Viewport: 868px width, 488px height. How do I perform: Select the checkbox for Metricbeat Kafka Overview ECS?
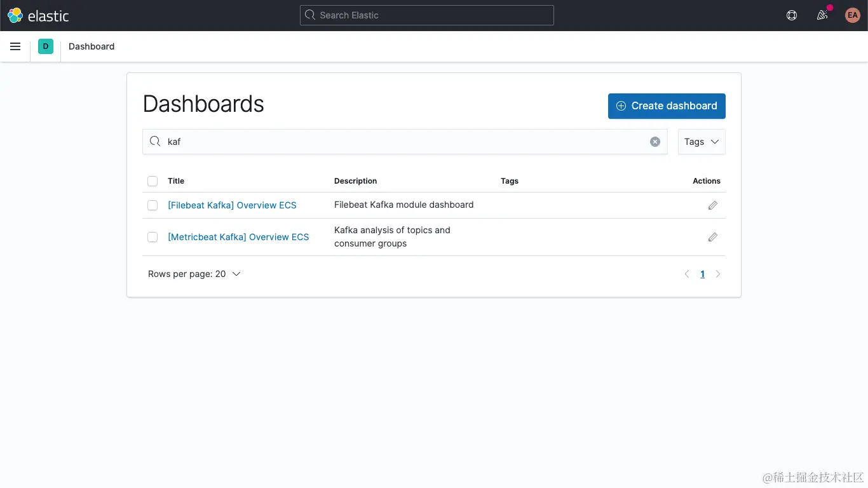(153, 237)
